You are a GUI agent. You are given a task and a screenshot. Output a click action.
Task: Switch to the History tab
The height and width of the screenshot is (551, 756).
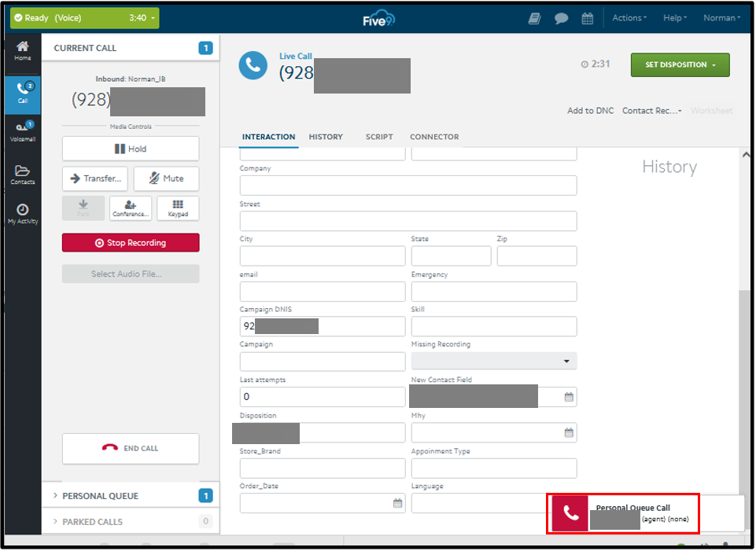click(x=326, y=138)
